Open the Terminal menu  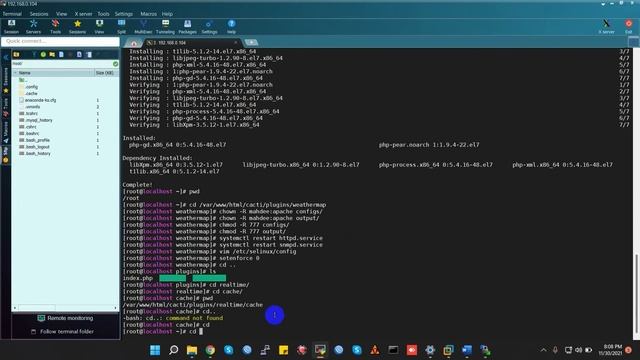12,14
